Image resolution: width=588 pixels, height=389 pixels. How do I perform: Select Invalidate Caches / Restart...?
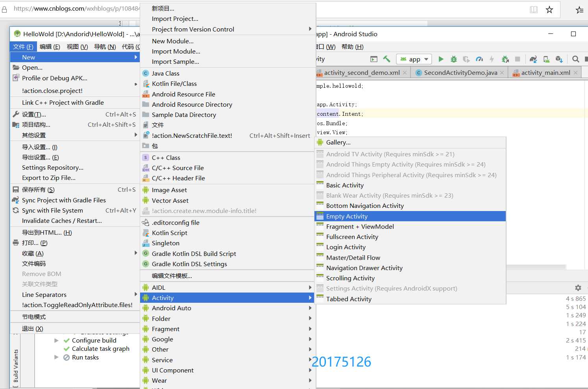pos(75,220)
